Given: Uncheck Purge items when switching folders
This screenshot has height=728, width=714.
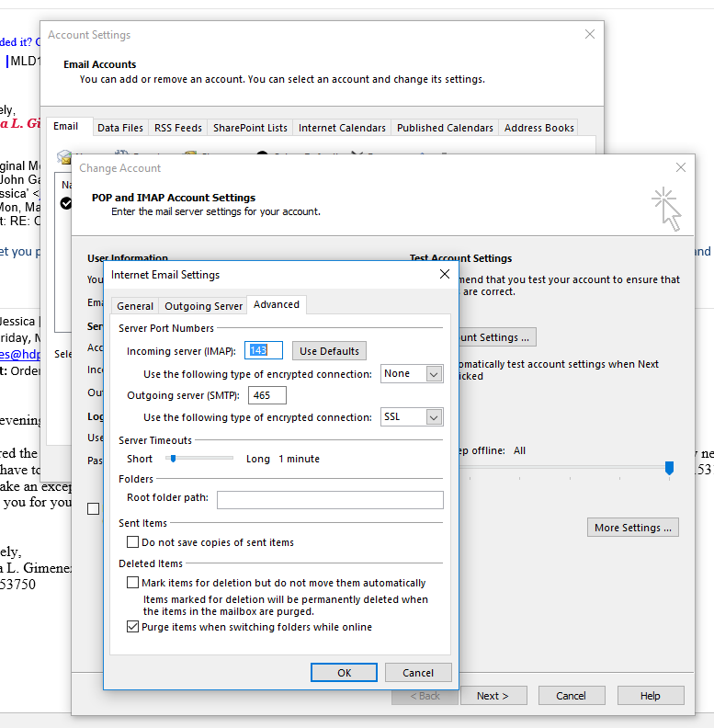Looking at the screenshot, I should (132, 627).
